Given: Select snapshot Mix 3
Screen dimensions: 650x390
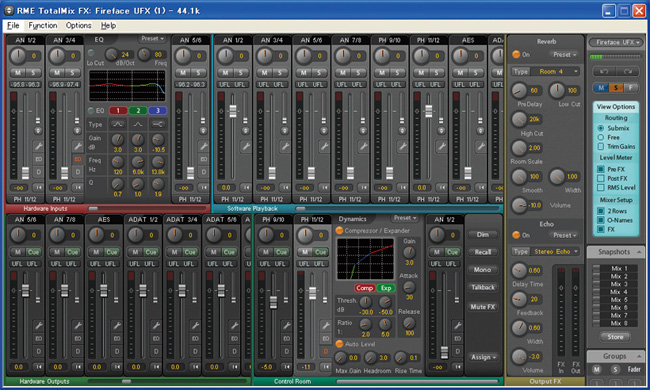Looking at the screenshot, I should tap(615, 284).
